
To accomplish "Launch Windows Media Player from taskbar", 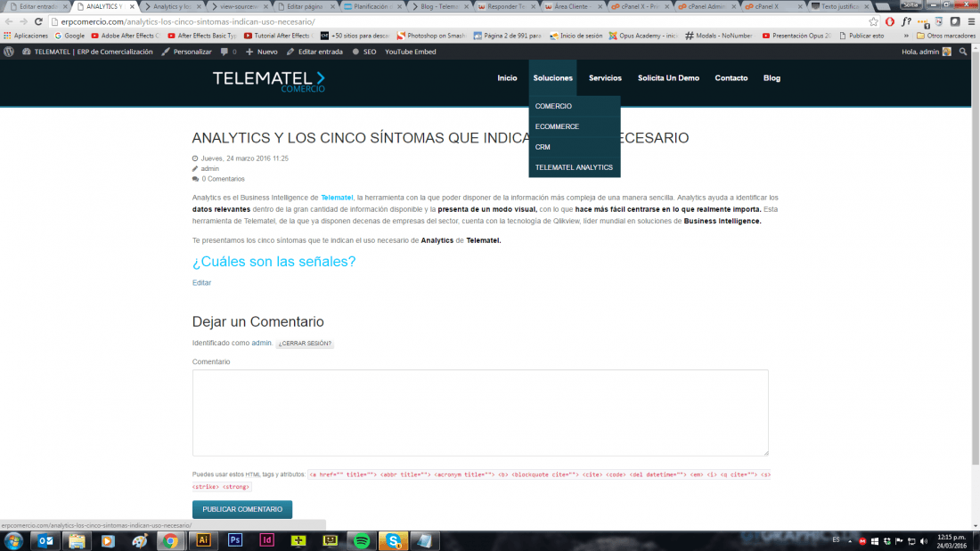I will coord(108,541).
